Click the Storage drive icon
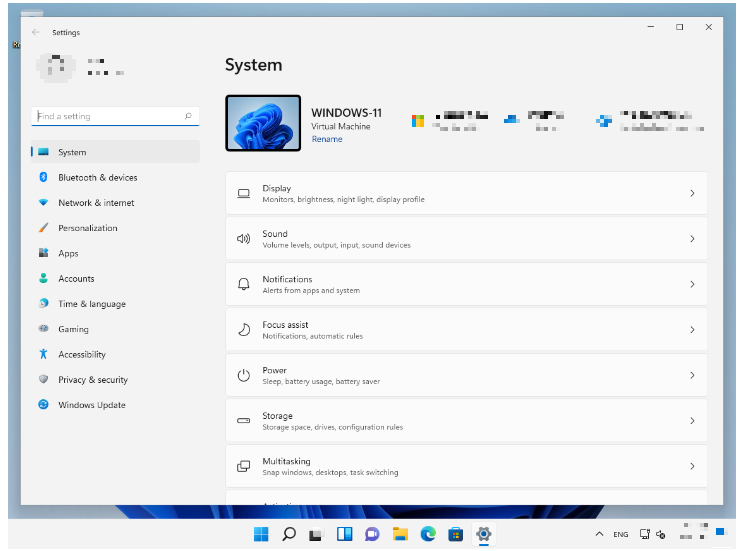The image size is (738, 551). pyautogui.click(x=243, y=421)
